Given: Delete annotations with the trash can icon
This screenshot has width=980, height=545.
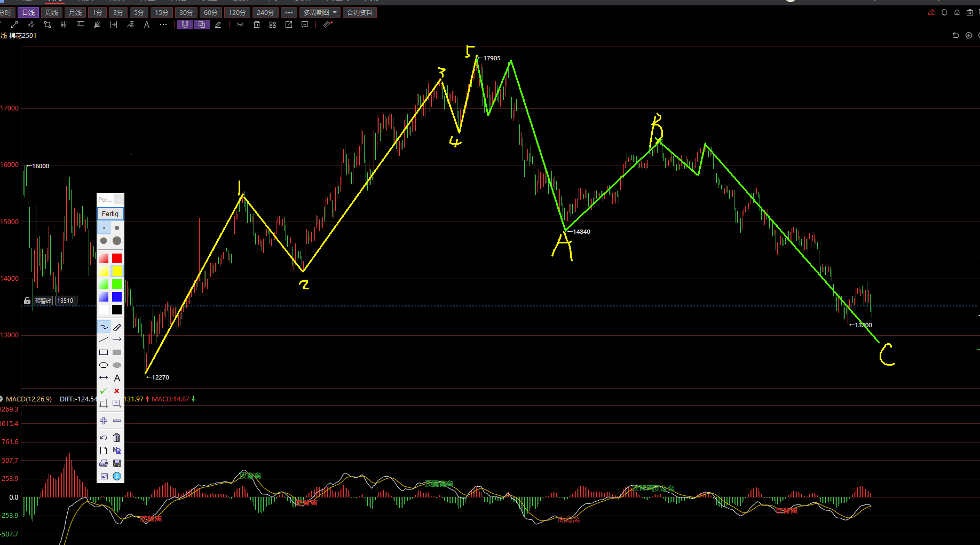Looking at the screenshot, I should pos(117,438).
